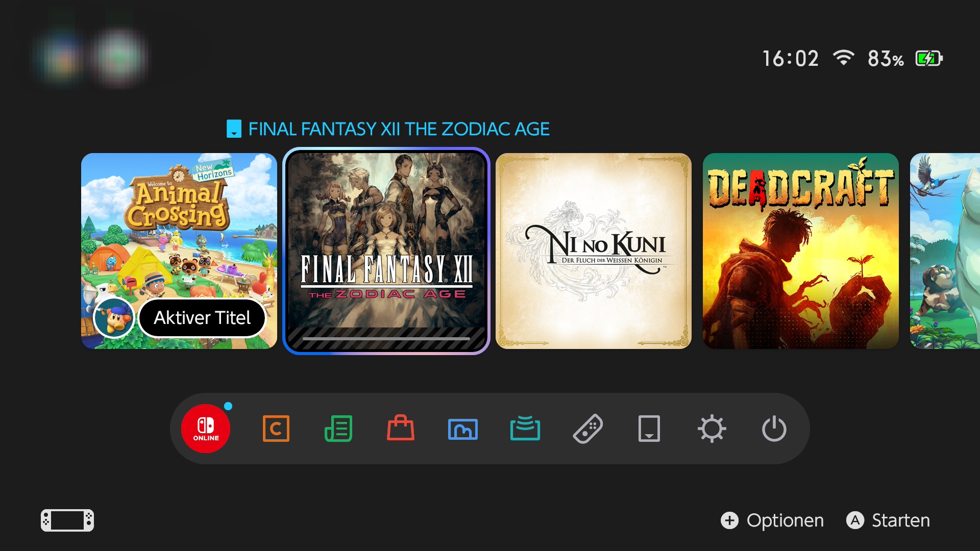Click the battery status indicator
This screenshot has width=980, height=551.
tap(928, 59)
